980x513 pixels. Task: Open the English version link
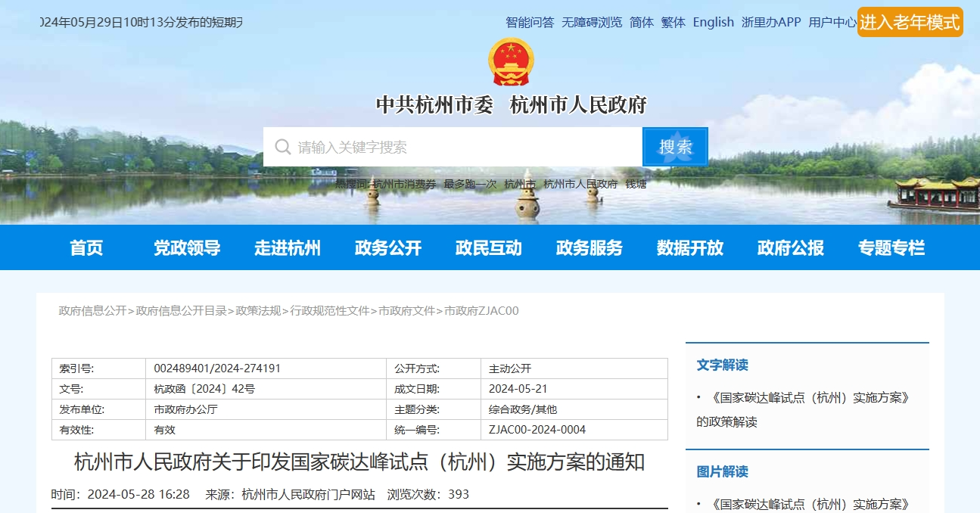click(713, 22)
